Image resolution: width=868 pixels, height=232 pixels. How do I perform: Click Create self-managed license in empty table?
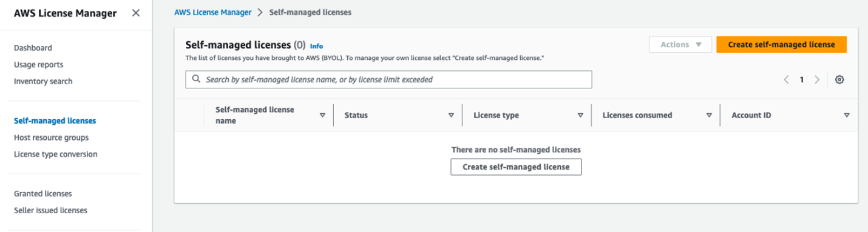[x=516, y=167]
